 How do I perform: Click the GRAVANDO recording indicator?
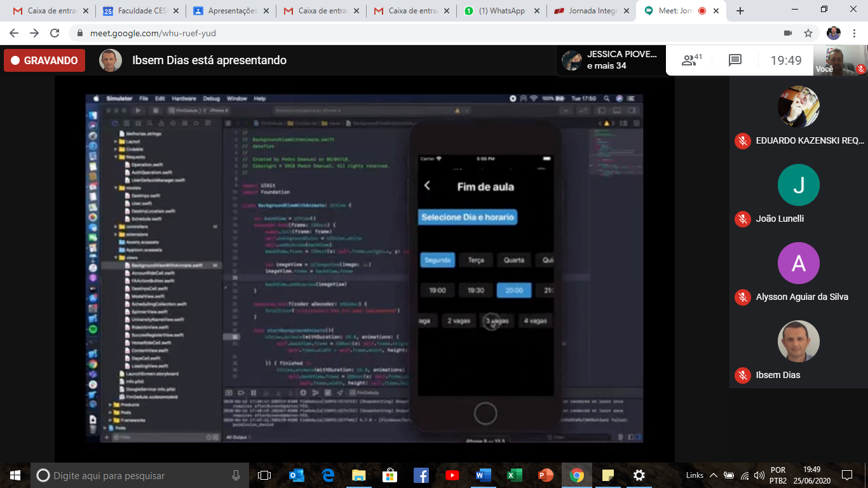click(x=44, y=60)
